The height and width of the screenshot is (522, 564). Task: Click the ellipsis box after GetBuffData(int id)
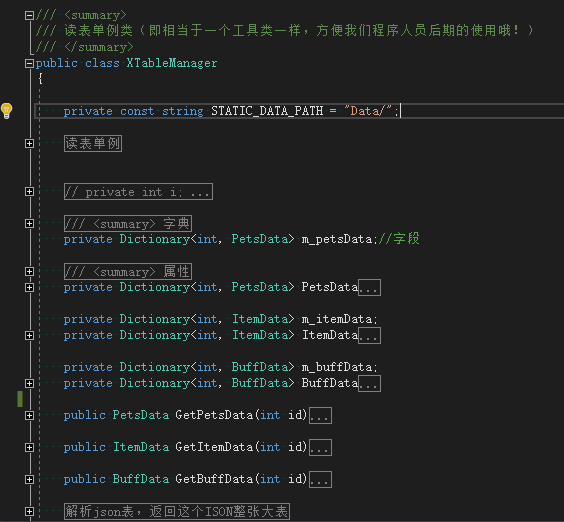[320, 479]
